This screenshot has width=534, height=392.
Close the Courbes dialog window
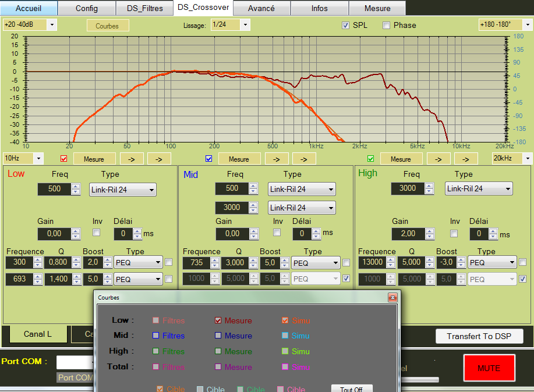pos(393,297)
